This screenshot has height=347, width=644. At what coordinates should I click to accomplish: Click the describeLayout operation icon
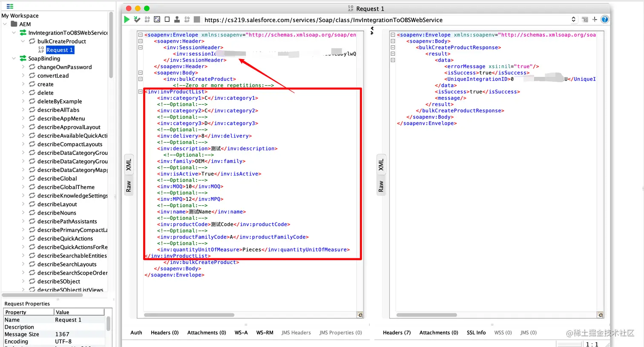(x=32, y=204)
